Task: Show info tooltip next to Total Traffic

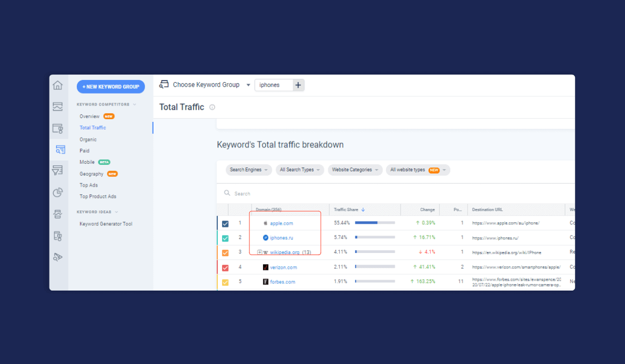Action: (x=212, y=107)
